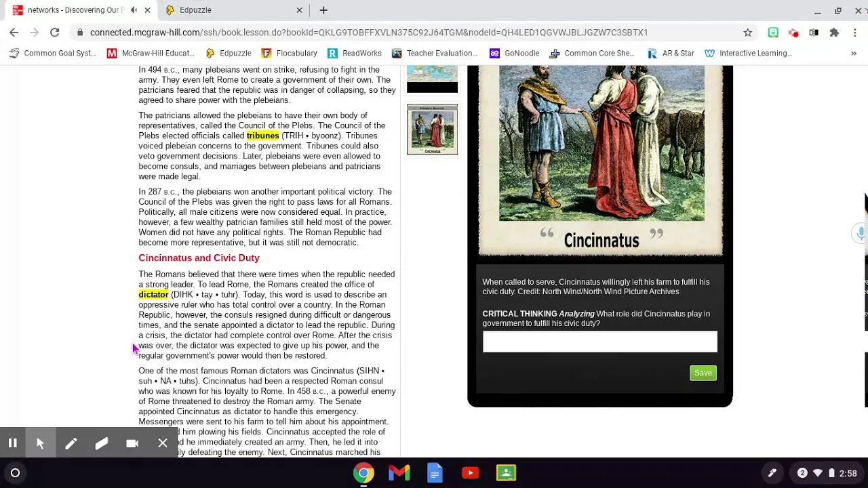
Task: Close the recording toolbar
Action: (x=163, y=443)
